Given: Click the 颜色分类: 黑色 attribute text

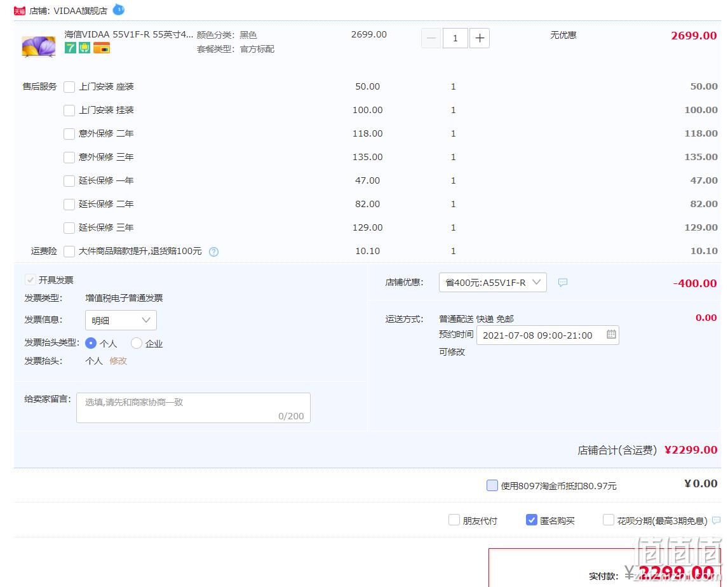Looking at the screenshot, I should coord(227,35).
